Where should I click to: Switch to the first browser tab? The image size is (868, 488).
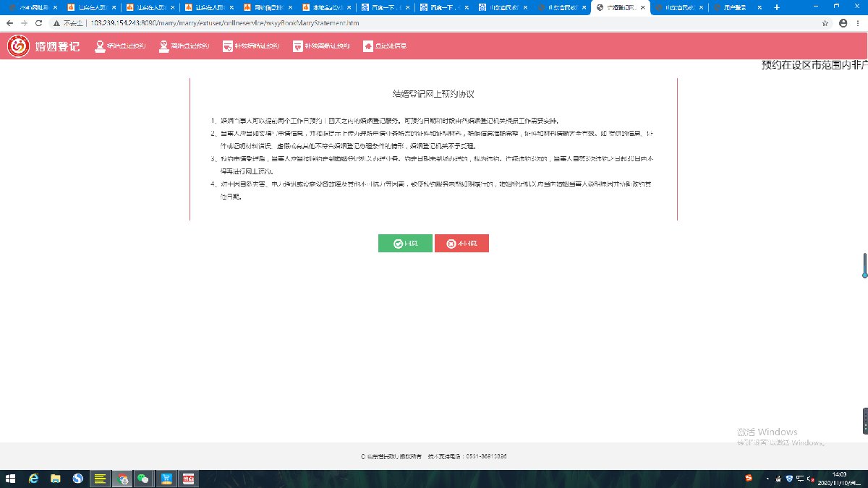tap(33, 7)
